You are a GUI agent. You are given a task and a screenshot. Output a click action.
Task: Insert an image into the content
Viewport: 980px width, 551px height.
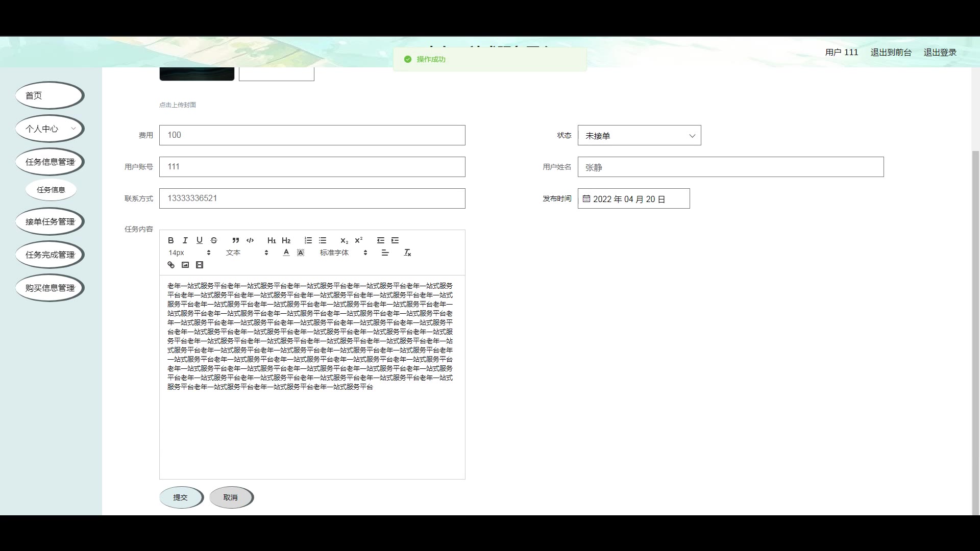[x=185, y=265]
